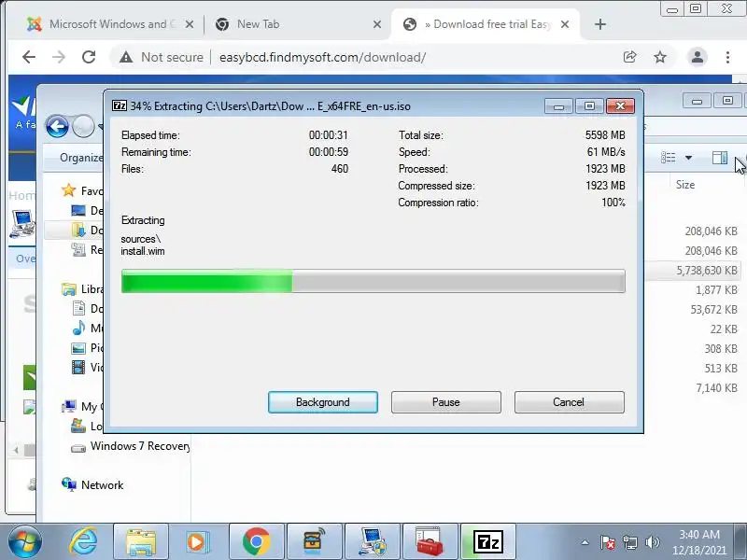Go forward in Chrome
747x560 pixels.
point(59,57)
